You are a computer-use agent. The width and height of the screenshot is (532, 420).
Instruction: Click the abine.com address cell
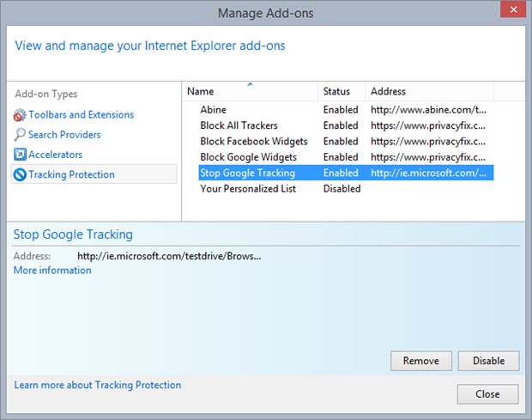pos(428,110)
